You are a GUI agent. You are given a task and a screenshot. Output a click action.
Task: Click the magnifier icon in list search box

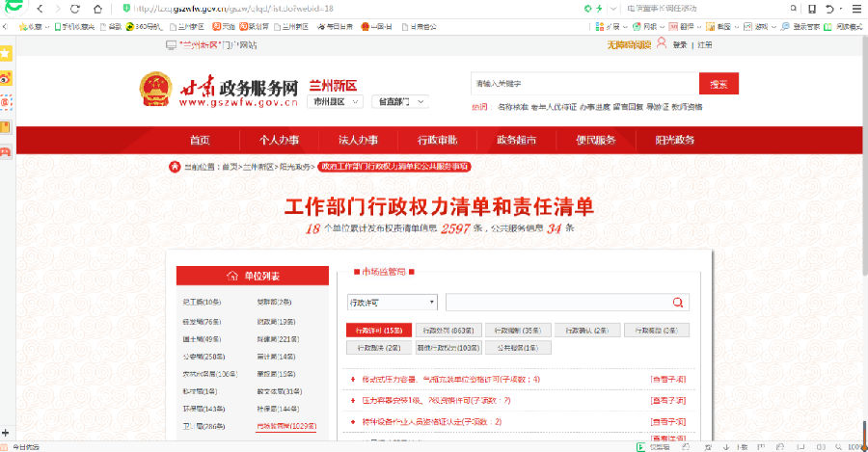679,302
